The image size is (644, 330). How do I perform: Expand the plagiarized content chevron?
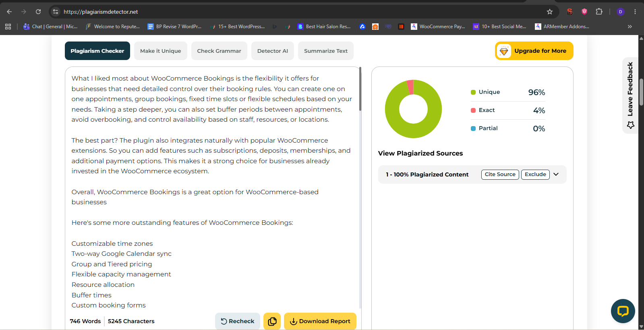(556, 174)
